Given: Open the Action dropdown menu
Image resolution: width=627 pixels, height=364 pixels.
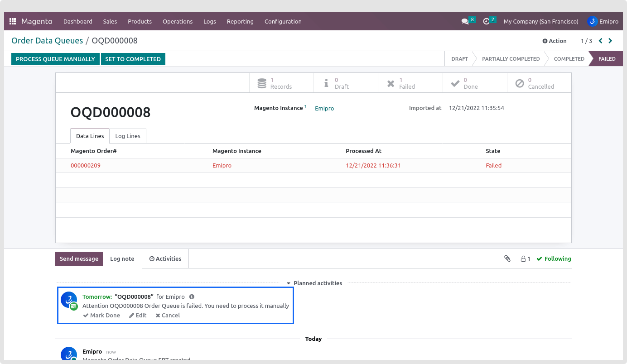Looking at the screenshot, I should 555,41.
